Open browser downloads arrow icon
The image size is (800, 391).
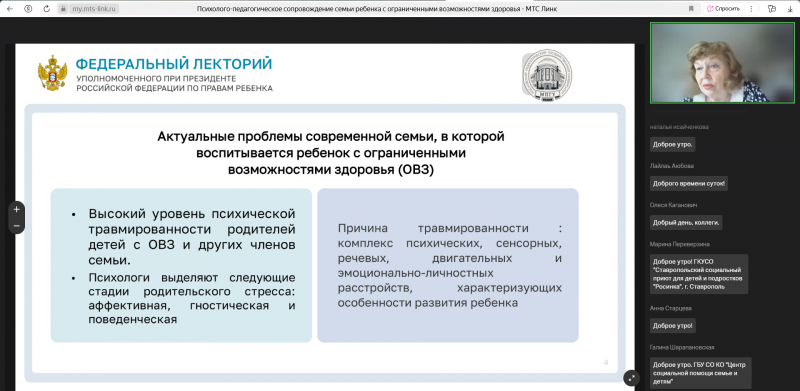coord(791,9)
